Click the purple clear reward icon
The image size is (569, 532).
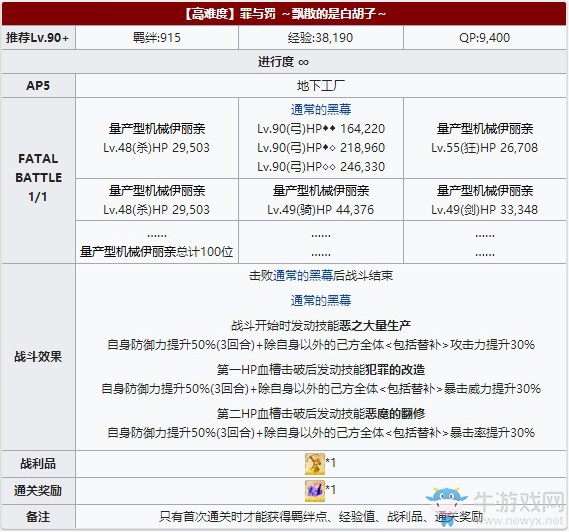pyautogui.click(x=315, y=491)
